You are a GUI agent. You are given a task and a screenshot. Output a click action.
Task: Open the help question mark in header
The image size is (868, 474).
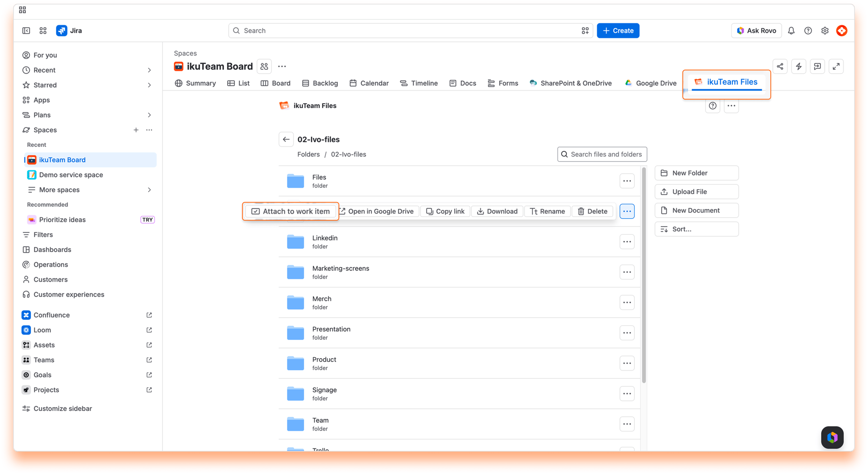pos(808,30)
